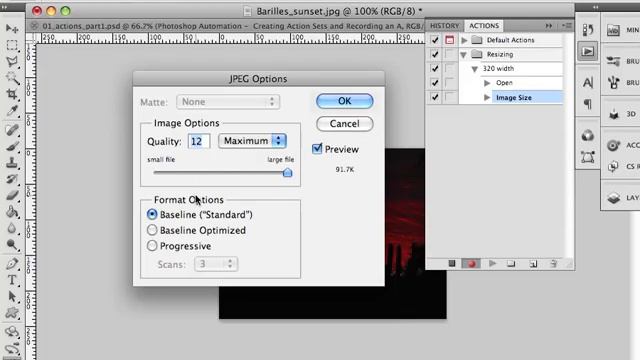Open the Actions panel flyout menu
The width and height of the screenshot is (640, 360).
click(567, 26)
